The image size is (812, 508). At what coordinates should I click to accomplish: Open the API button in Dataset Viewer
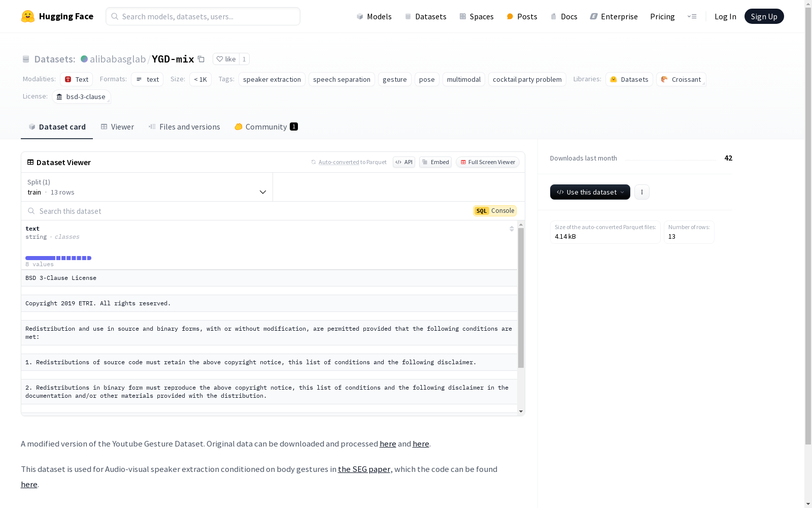pos(404,162)
